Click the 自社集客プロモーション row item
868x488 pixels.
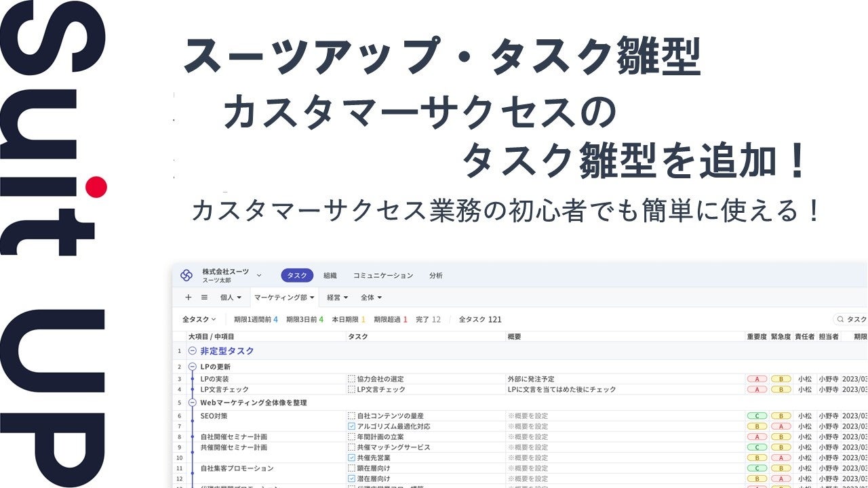point(237,468)
